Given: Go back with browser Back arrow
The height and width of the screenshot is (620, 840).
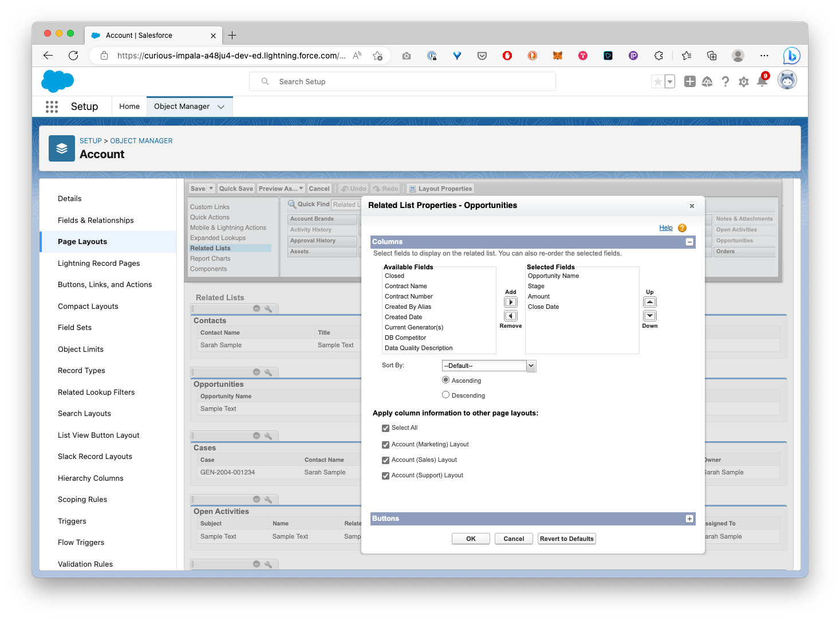Looking at the screenshot, I should coord(48,56).
